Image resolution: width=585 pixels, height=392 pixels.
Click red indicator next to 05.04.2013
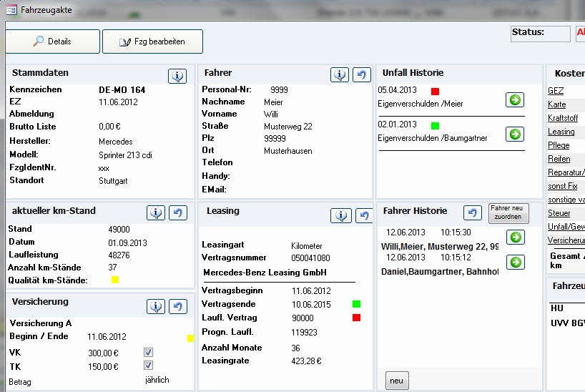(435, 92)
